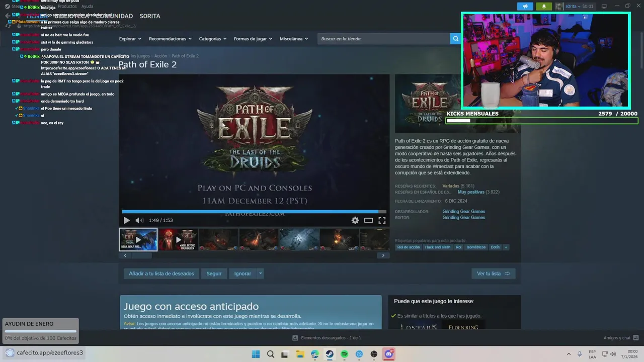Click the Ver tu lista button
This screenshot has height=362, width=644.
[x=493, y=274]
